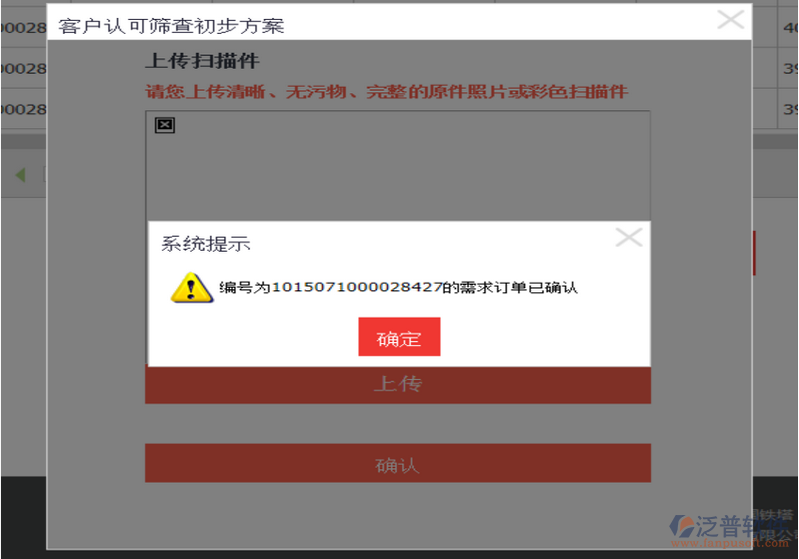
Task: Click the top-right table cell showing 40
Action: click(789, 27)
